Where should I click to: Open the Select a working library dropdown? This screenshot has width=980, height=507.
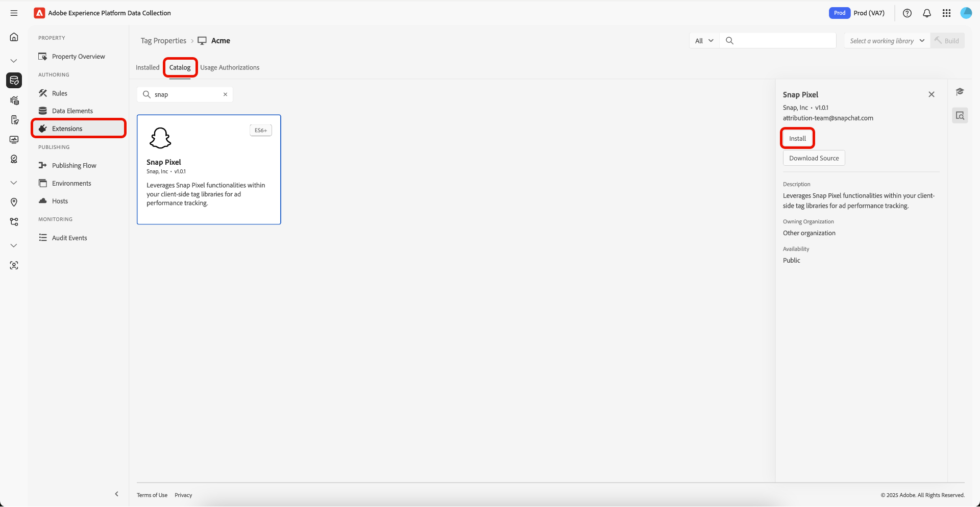pos(887,41)
